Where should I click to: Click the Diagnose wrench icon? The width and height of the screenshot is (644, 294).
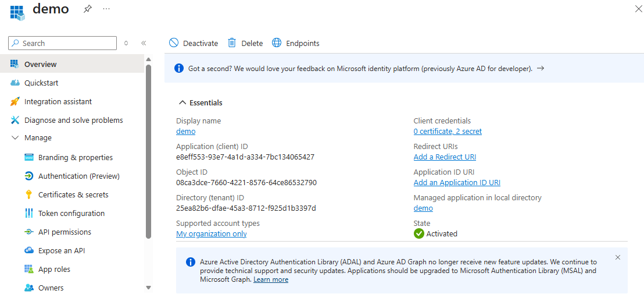click(x=15, y=120)
